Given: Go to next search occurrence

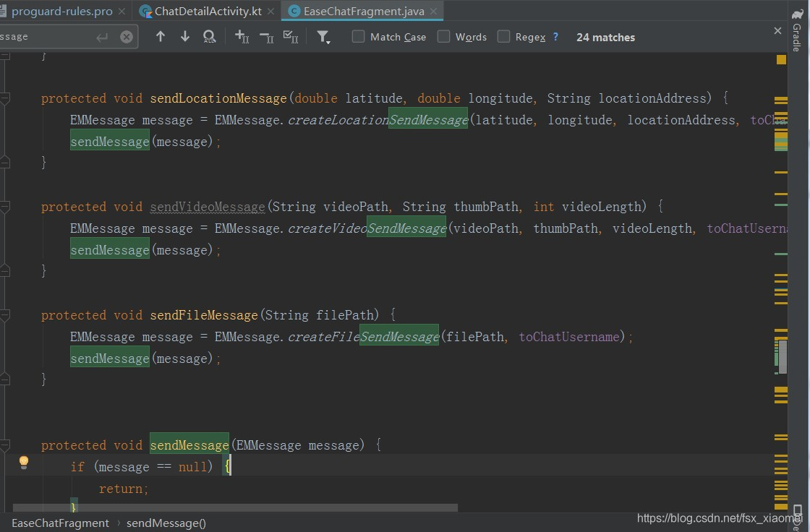Looking at the screenshot, I should point(185,36).
